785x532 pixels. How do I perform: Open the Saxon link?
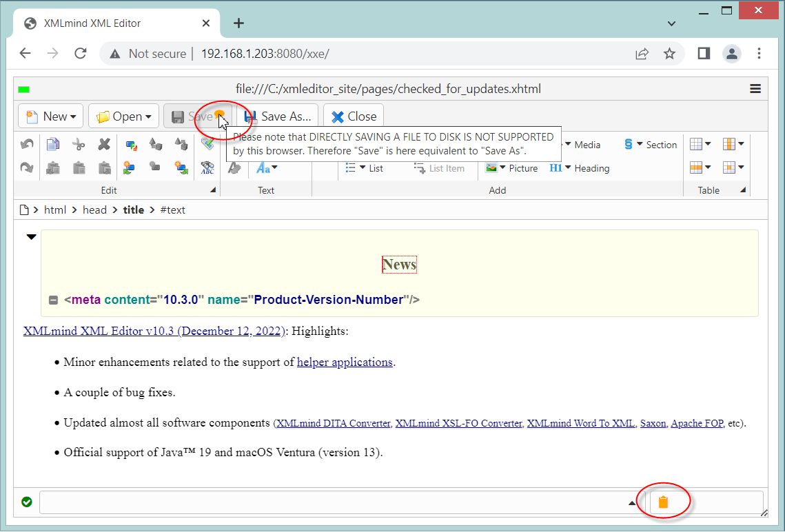click(653, 423)
